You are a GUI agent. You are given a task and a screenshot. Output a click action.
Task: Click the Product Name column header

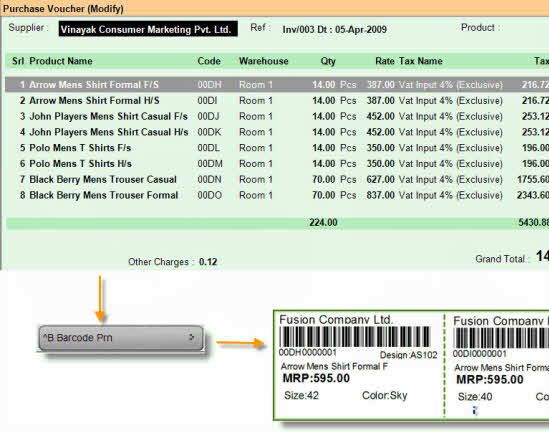(x=61, y=61)
